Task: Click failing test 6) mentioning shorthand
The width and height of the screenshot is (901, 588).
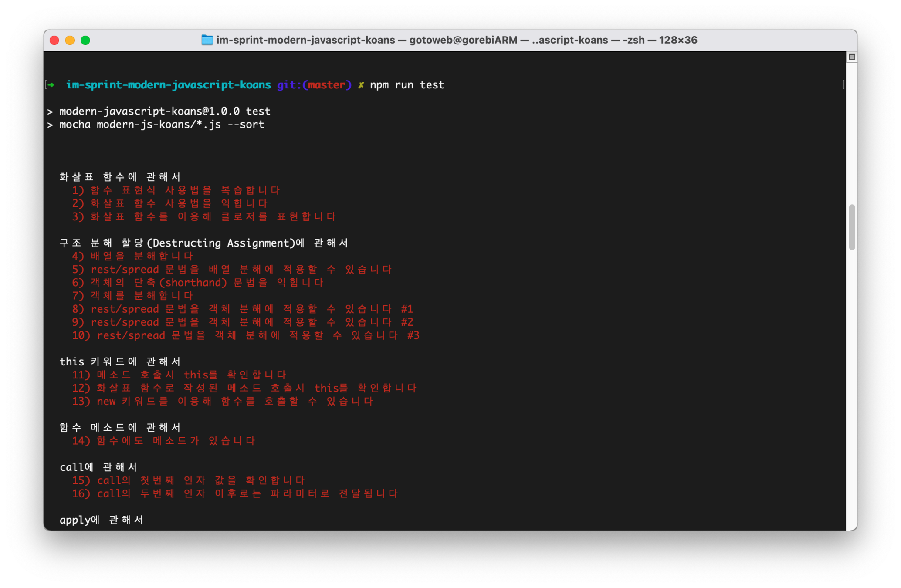Action: [x=197, y=283]
